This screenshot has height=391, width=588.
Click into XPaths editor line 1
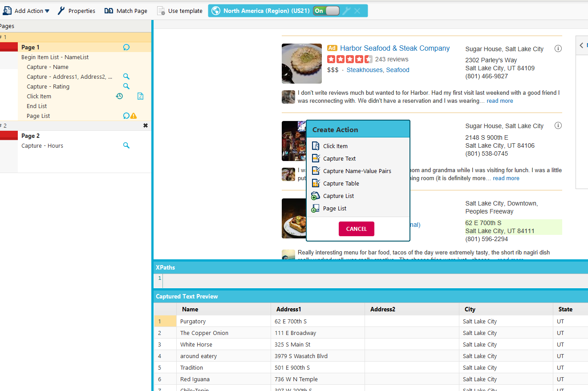coord(375,278)
